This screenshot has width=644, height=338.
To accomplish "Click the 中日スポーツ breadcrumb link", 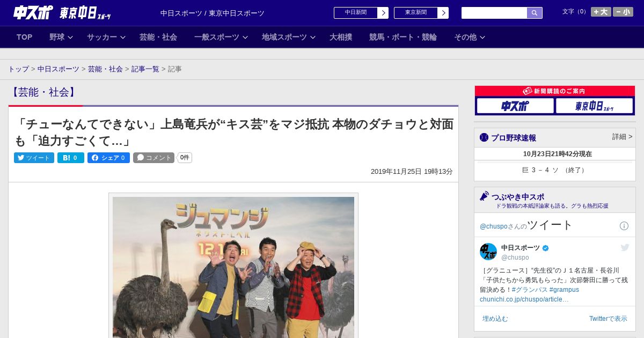I will point(58,69).
